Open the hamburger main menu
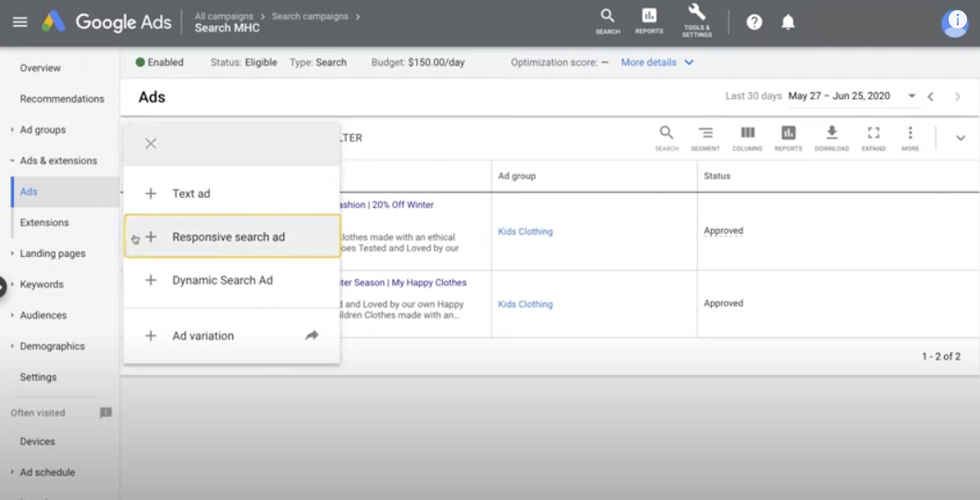This screenshot has width=980, height=500. 20,22
